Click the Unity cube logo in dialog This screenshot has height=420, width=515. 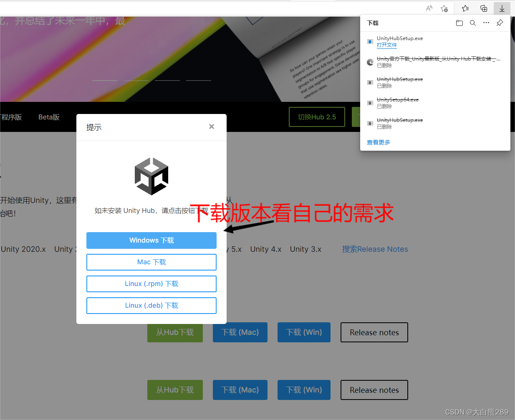click(x=151, y=176)
